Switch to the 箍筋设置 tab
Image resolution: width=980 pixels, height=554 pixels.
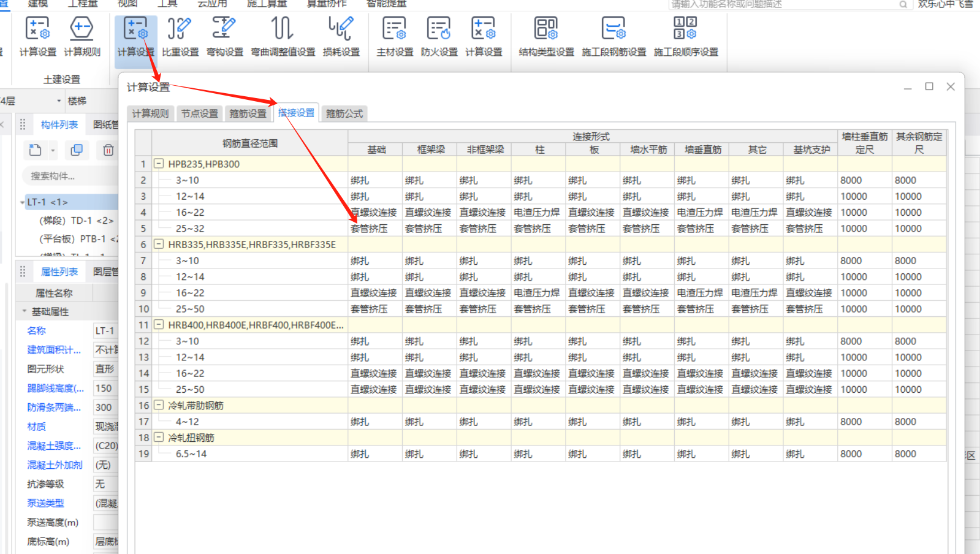pos(248,113)
